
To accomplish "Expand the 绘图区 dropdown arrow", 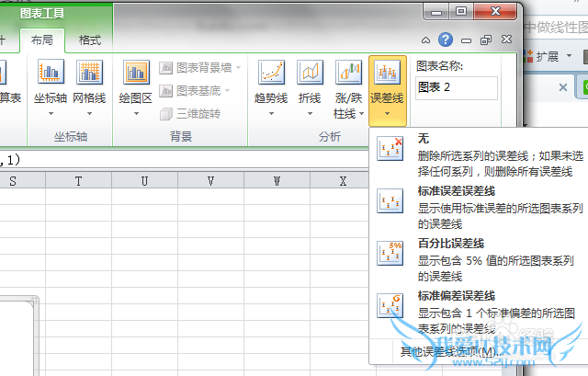I will coord(137,113).
